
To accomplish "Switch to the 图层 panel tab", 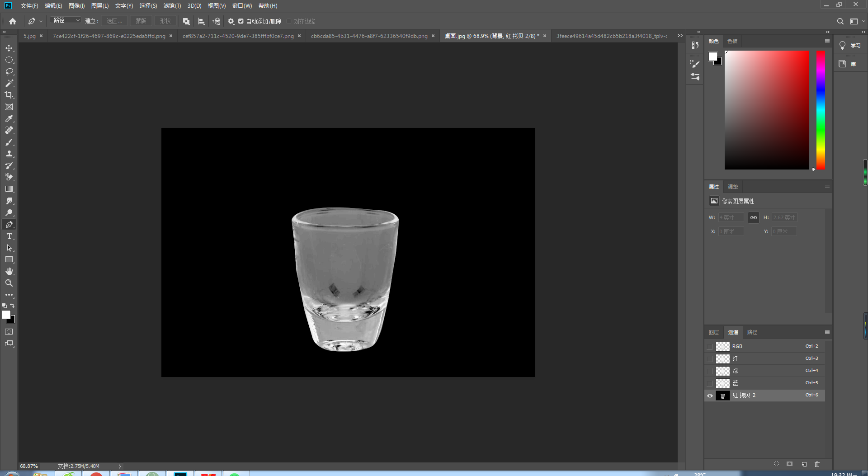I will (x=714, y=332).
